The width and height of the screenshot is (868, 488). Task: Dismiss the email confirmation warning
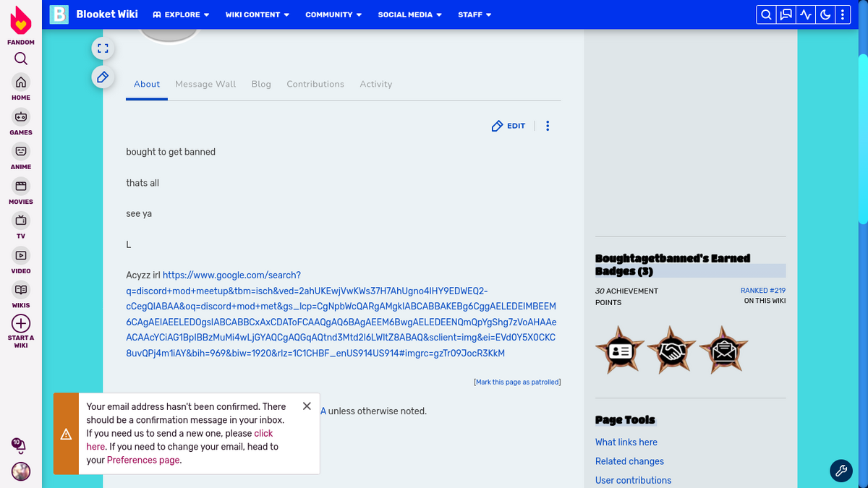click(307, 406)
